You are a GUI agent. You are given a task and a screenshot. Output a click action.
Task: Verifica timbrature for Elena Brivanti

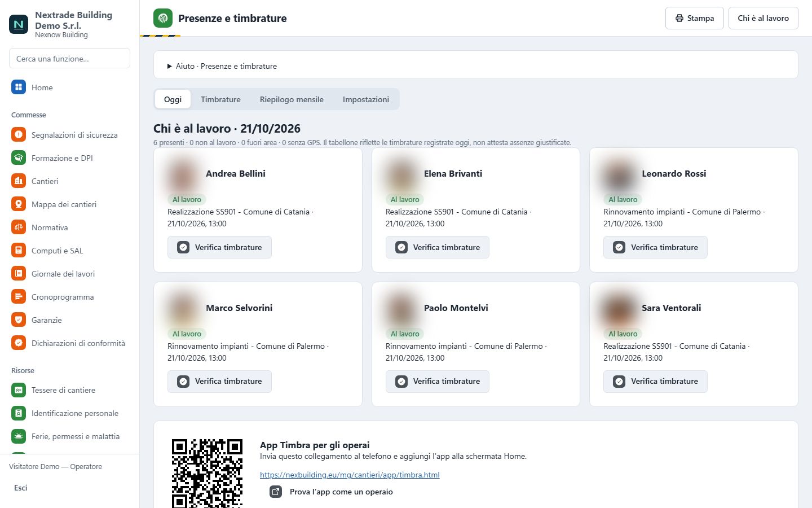(438, 247)
